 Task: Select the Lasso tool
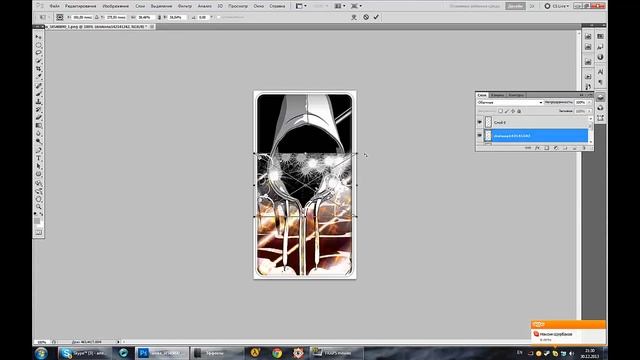(38, 53)
